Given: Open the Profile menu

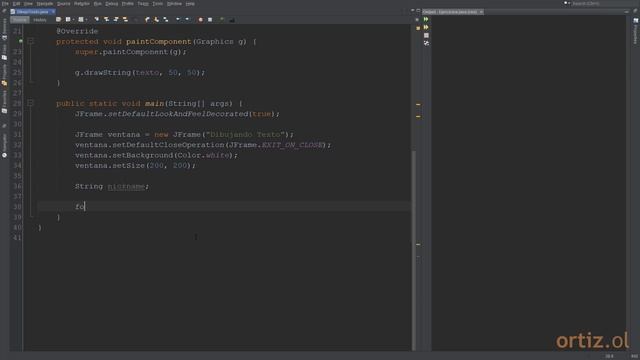Looking at the screenshot, I should [128, 4].
